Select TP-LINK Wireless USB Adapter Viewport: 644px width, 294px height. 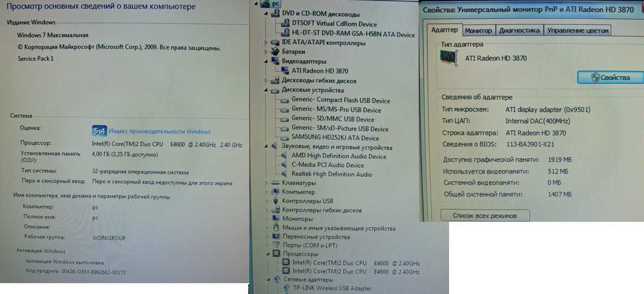(x=332, y=288)
